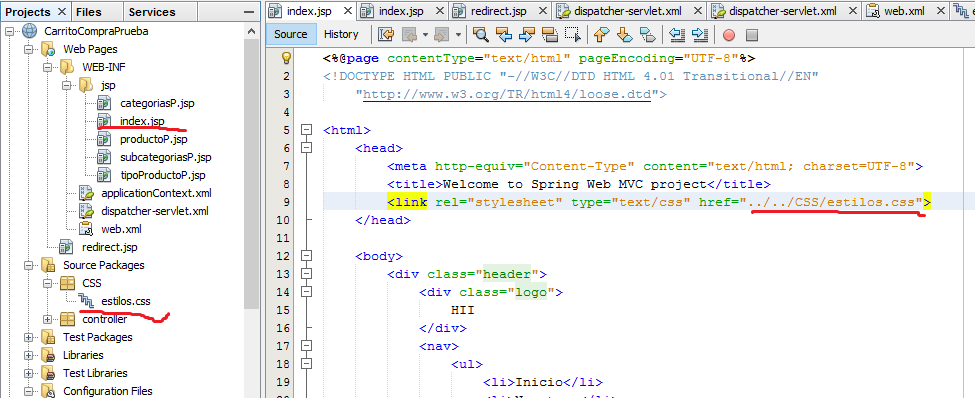
Task: Select dispatcher-servlet.xml in the project tree
Action: pos(155,211)
